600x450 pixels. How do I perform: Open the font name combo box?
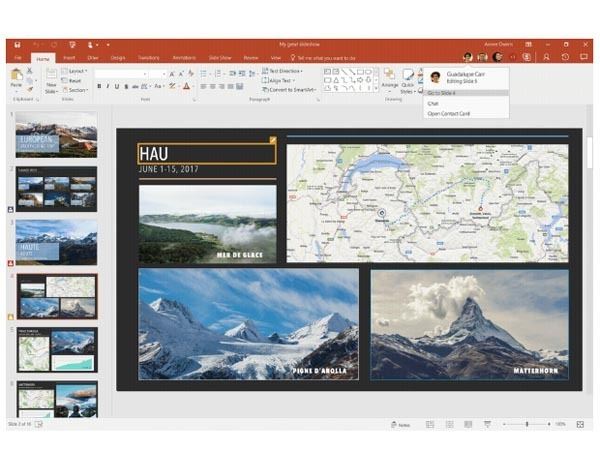click(x=121, y=74)
